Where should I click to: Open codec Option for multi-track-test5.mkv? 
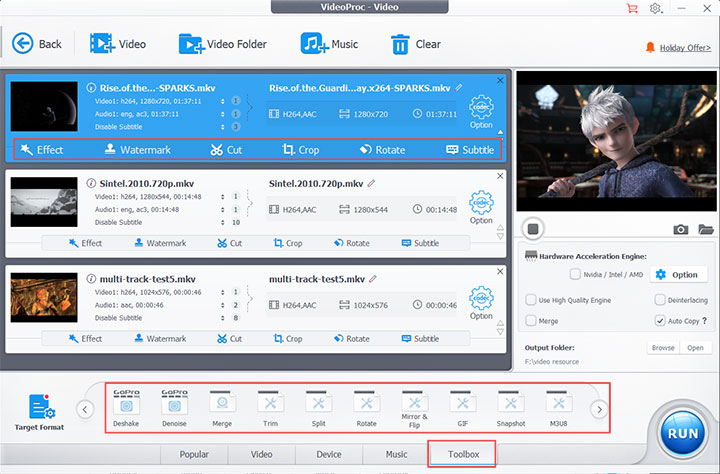point(481,303)
